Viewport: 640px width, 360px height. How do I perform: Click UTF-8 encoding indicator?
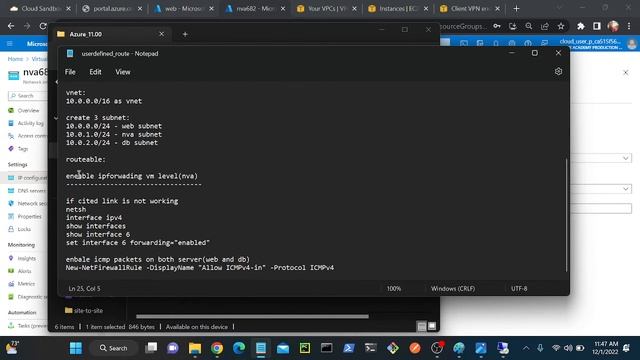pyautogui.click(x=519, y=289)
